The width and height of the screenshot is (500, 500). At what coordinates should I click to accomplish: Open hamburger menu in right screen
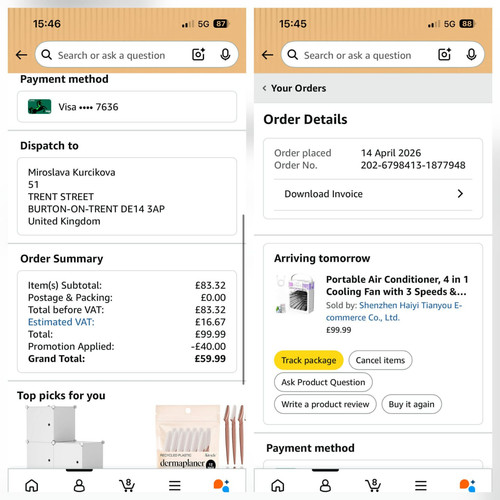click(421, 486)
